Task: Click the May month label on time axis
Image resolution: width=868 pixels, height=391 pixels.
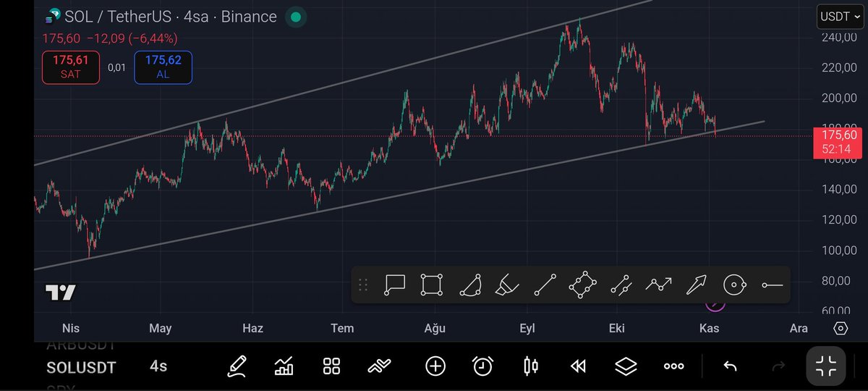Action: point(160,328)
